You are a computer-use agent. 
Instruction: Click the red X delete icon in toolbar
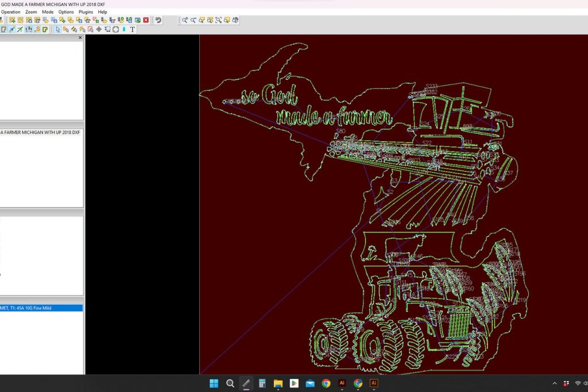(x=146, y=20)
